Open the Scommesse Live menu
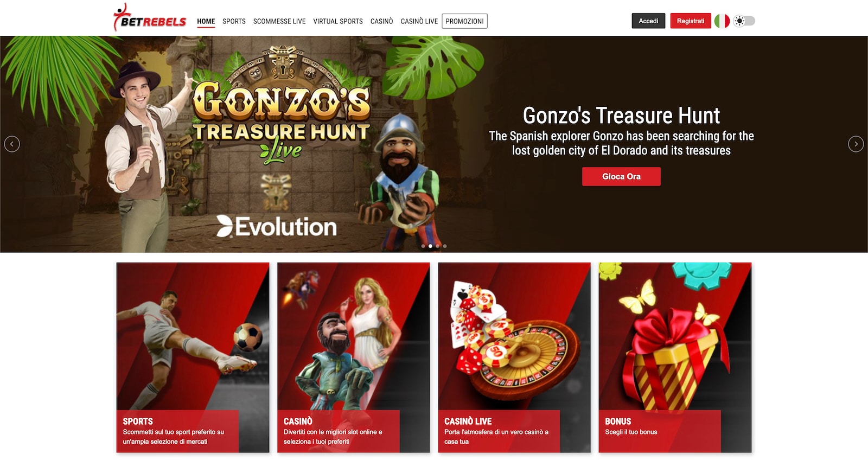The height and width of the screenshot is (460, 868). point(279,21)
